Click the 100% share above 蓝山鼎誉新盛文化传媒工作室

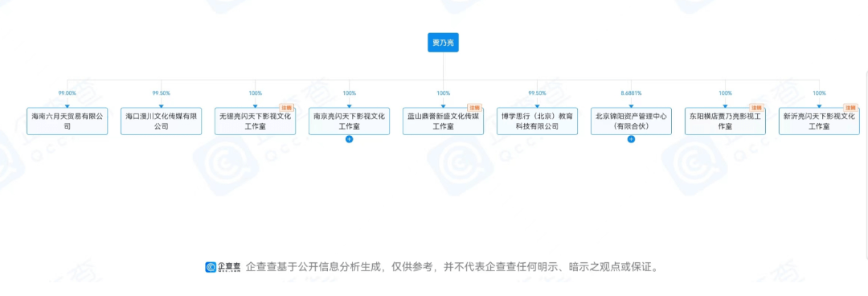coord(443,93)
